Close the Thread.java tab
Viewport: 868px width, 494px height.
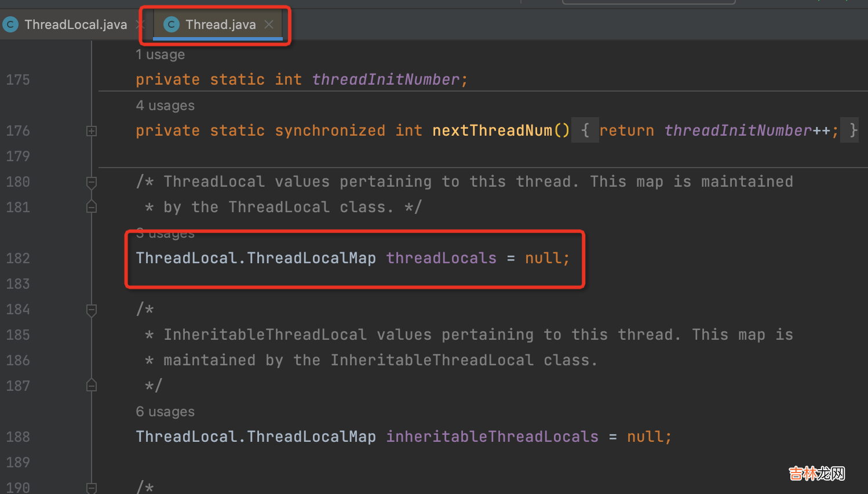269,24
